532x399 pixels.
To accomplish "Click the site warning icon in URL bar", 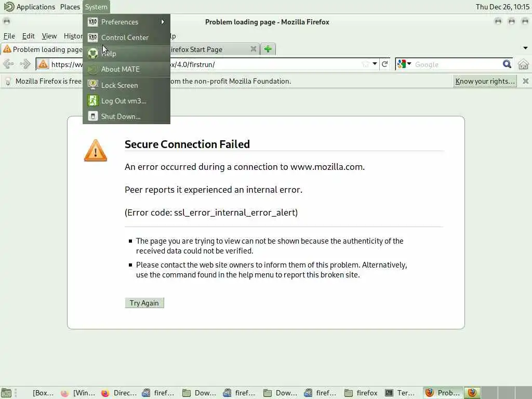I will [x=43, y=64].
